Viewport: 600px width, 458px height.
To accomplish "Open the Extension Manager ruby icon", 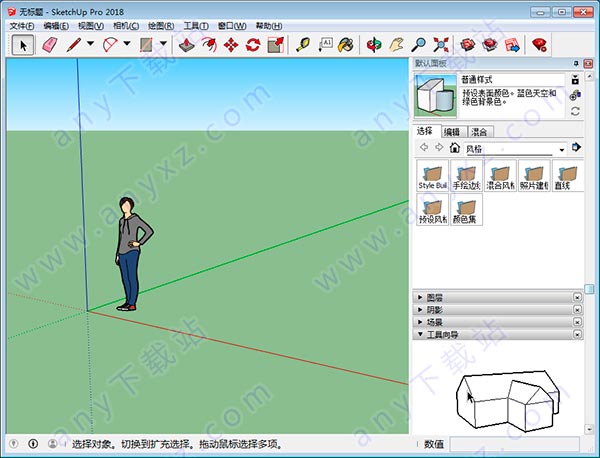I will pos(540,45).
